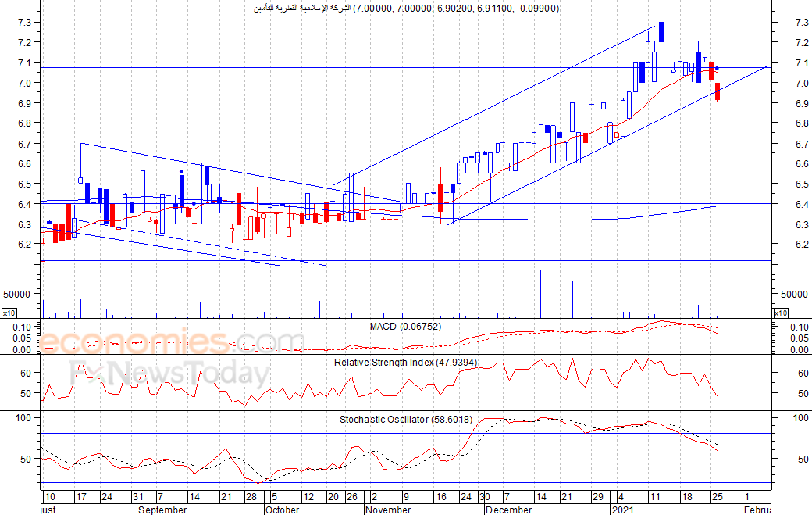Click the 2021 year label

click(622, 510)
